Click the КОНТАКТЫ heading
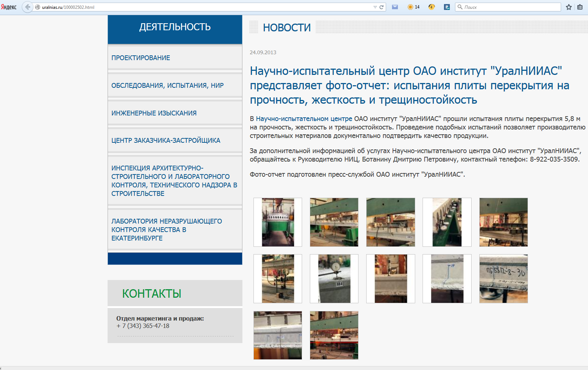 [x=151, y=294]
